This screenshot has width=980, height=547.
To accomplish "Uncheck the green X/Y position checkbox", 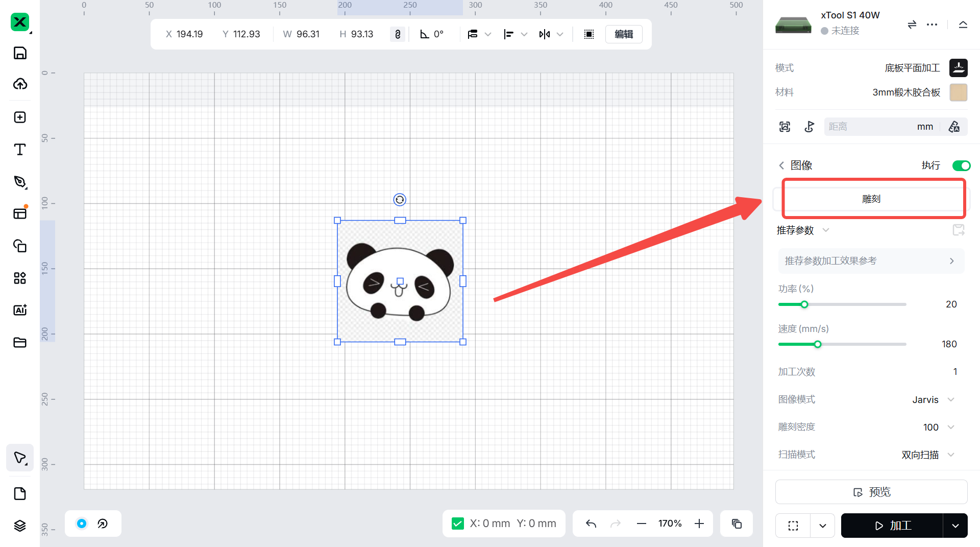I will coord(458,524).
